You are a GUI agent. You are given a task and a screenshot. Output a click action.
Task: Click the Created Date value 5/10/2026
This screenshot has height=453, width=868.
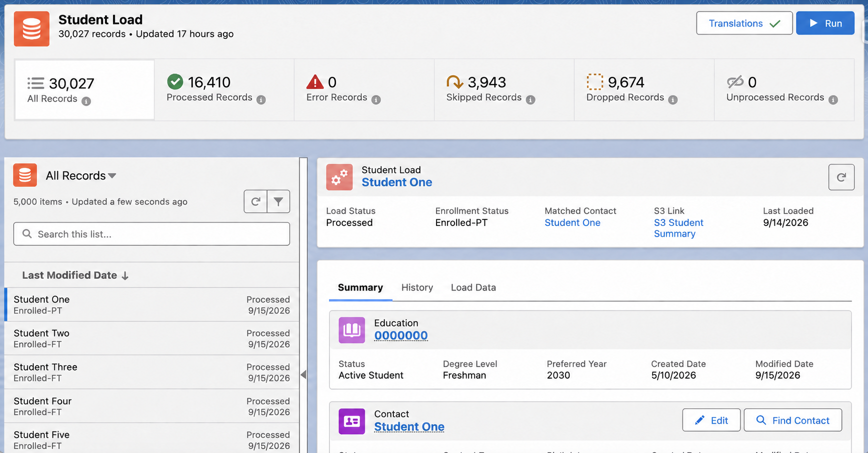tap(673, 375)
